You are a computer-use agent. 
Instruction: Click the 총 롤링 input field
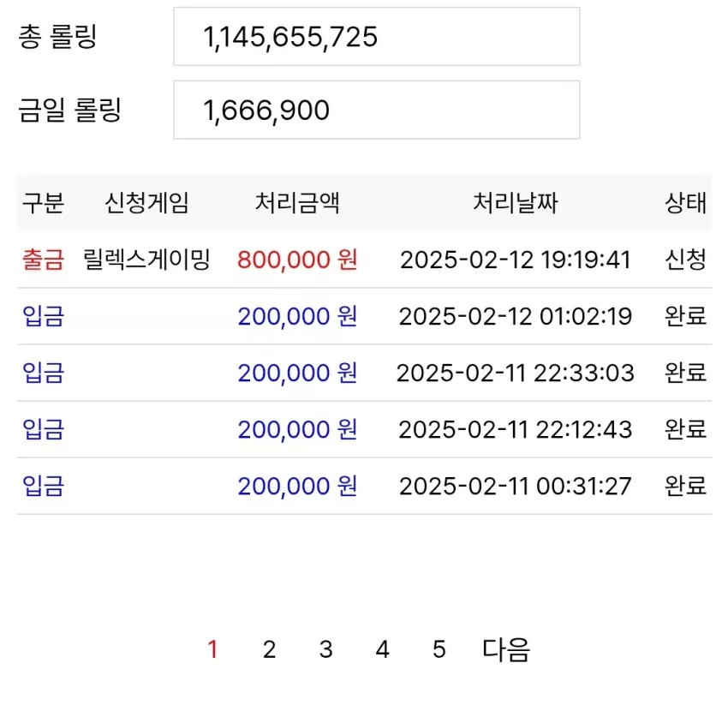coord(377,36)
